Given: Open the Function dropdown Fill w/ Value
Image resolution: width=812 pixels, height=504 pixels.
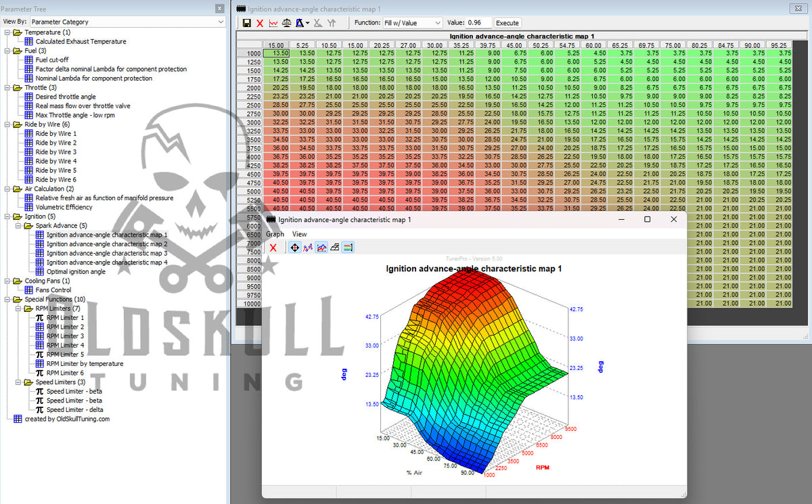Looking at the screenshot, I should click(x=412, y=23).
